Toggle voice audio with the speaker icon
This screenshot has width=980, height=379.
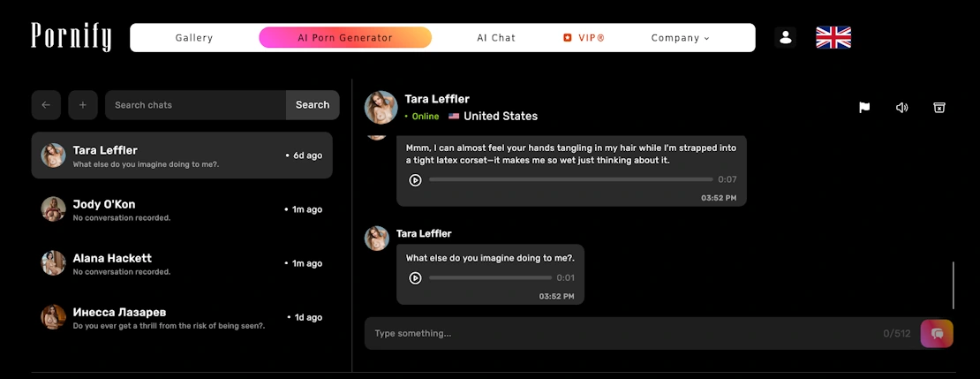(901, 108)
